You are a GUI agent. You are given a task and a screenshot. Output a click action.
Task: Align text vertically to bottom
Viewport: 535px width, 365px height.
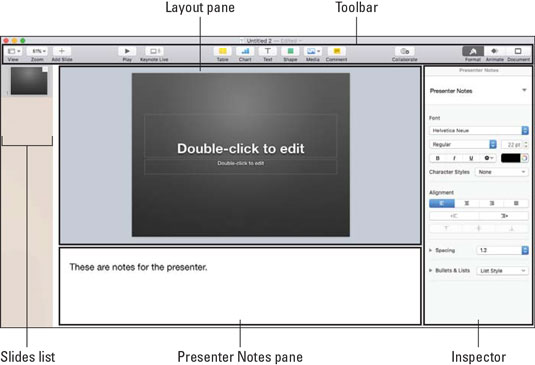[512, 229]
